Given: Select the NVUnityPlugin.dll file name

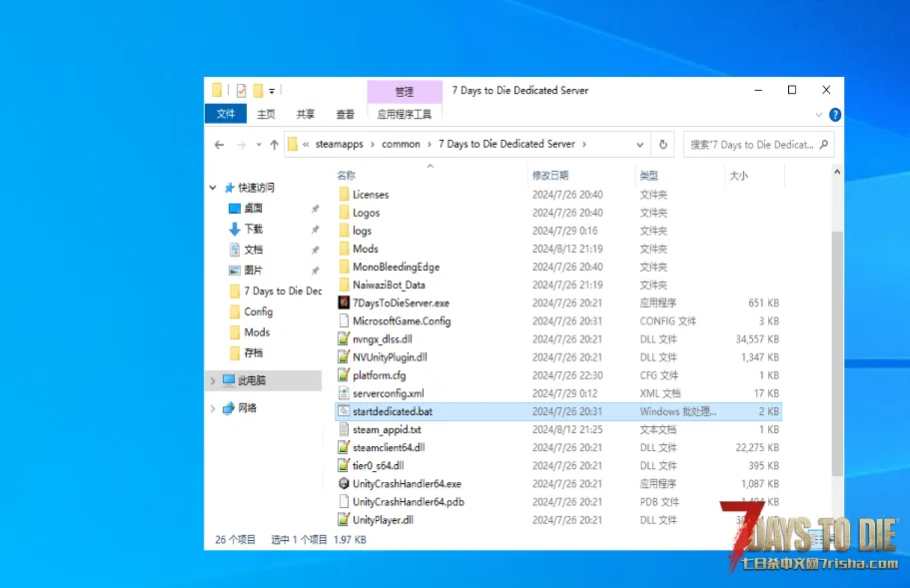Looking at the screenshot, I should click(x=390, y=357).
